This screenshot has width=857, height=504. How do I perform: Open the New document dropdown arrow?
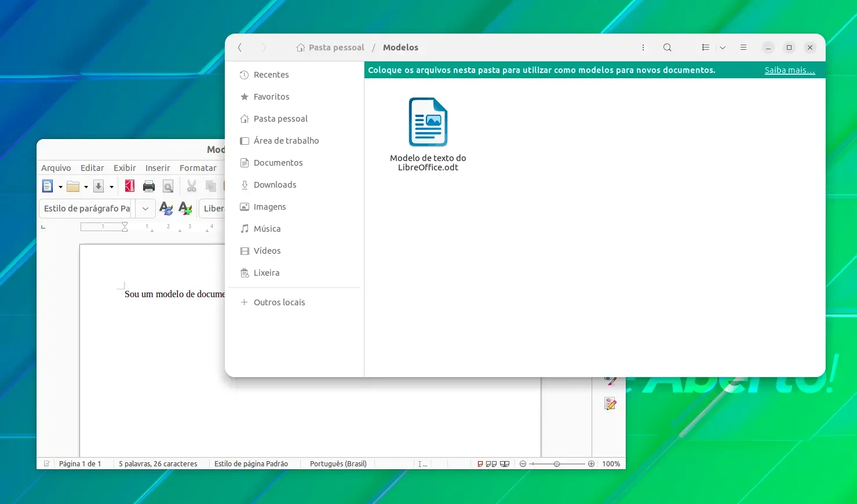[60, 187]
